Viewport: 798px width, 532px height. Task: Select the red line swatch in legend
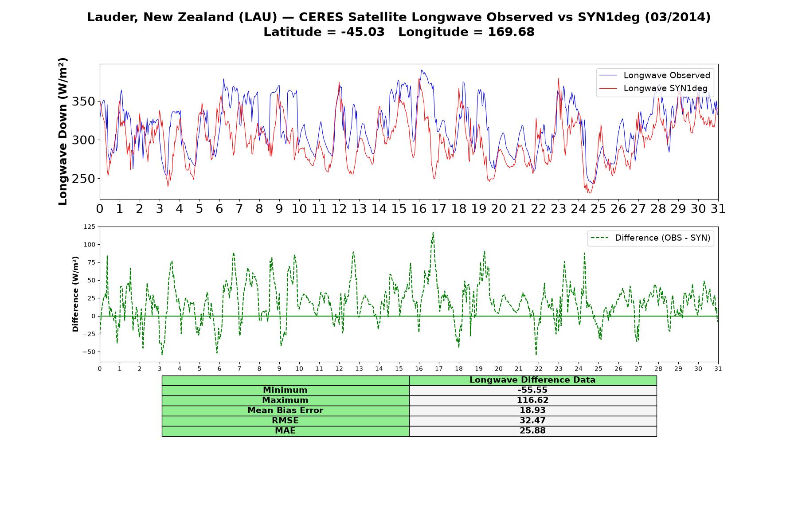point(608,88)
